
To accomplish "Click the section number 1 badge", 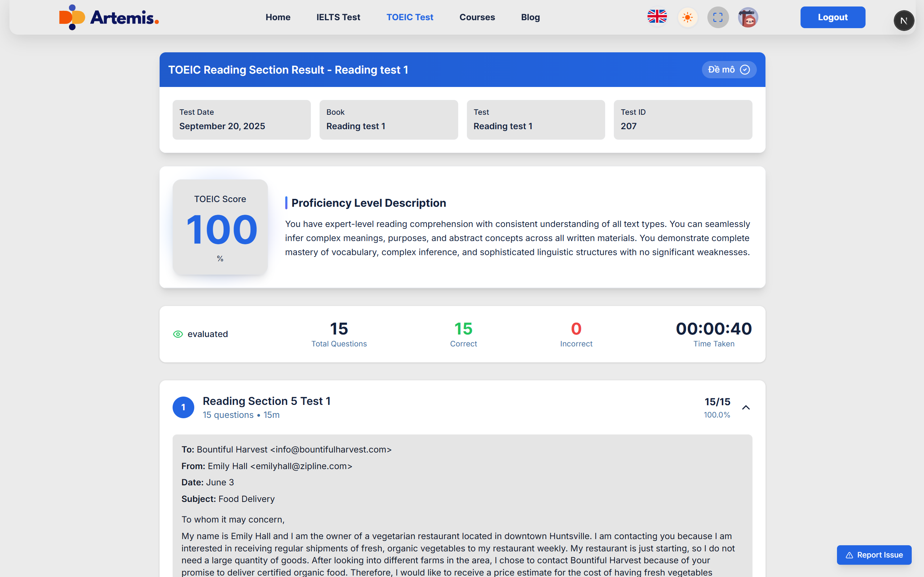I will (x=183, y=407).
